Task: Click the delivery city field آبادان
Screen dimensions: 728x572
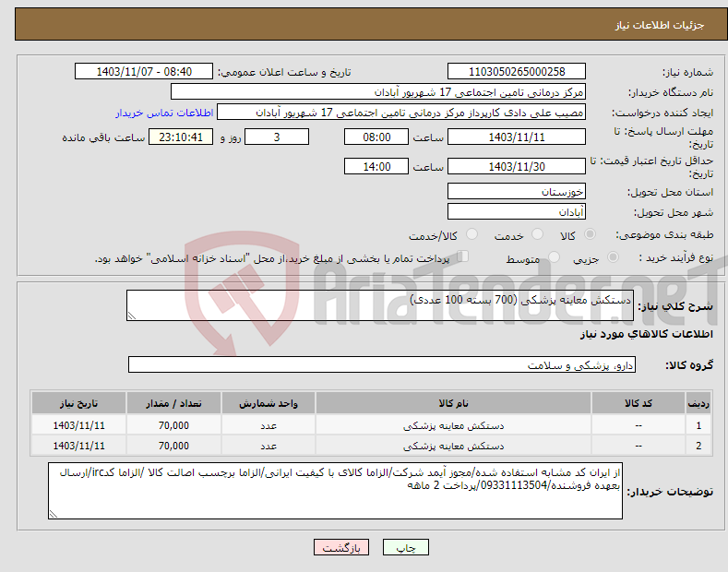Action: (x=517, y=211)
